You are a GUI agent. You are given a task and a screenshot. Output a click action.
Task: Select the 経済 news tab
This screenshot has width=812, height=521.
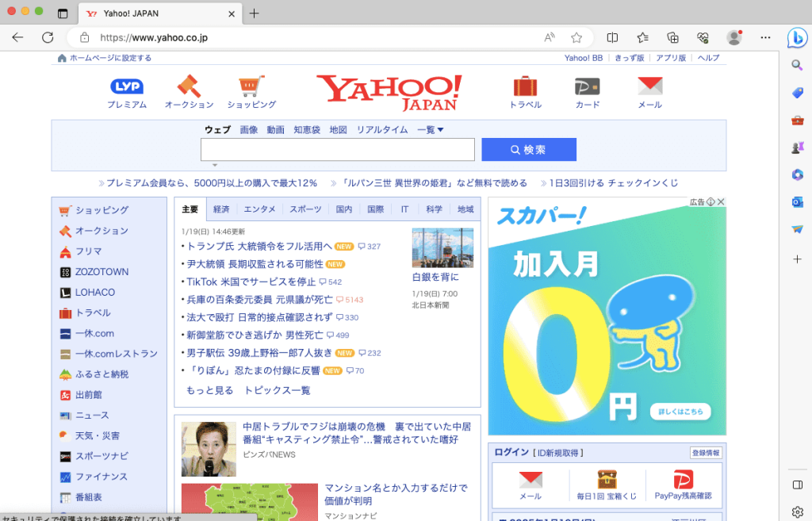tap(221, 209)
